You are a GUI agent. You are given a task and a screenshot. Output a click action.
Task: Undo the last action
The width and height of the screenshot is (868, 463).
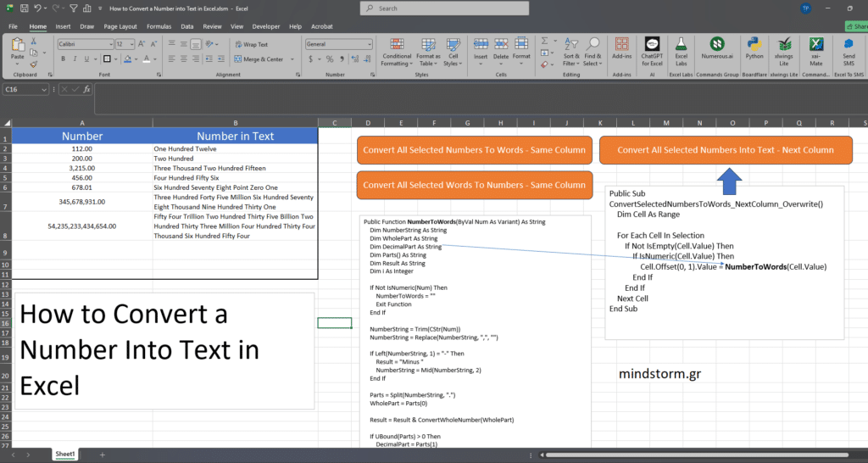click(37, 8)
